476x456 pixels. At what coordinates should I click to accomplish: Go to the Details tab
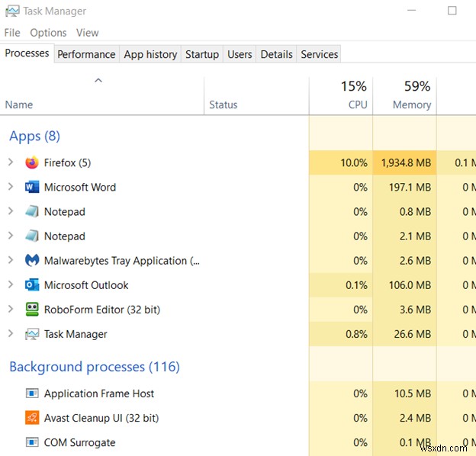tap(277, 54)
